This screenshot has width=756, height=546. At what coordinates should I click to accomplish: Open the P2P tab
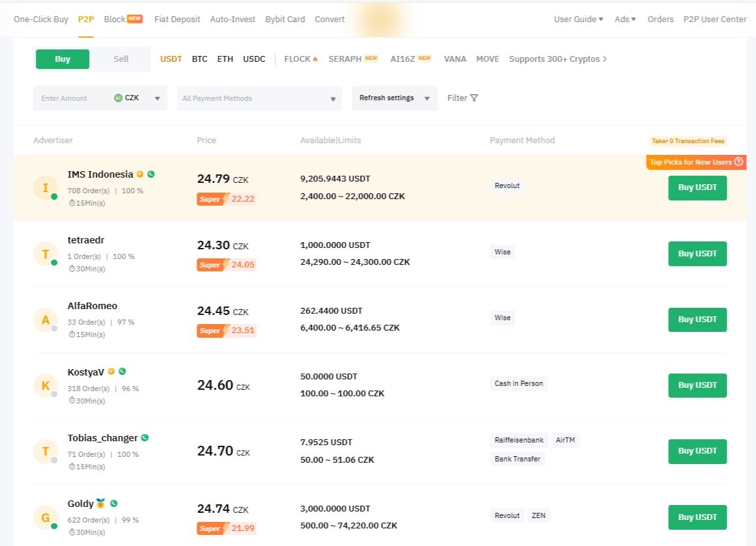coord(86,20)
